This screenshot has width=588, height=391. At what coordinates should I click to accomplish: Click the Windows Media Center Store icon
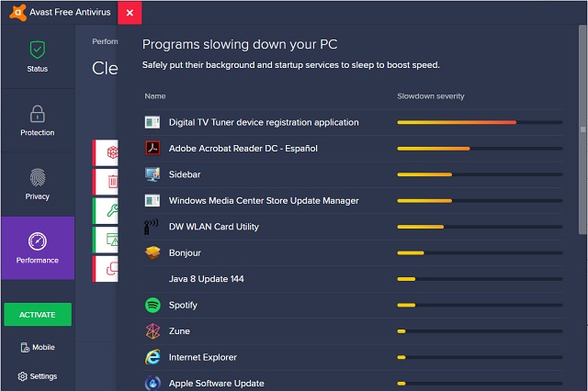[153, 200]
